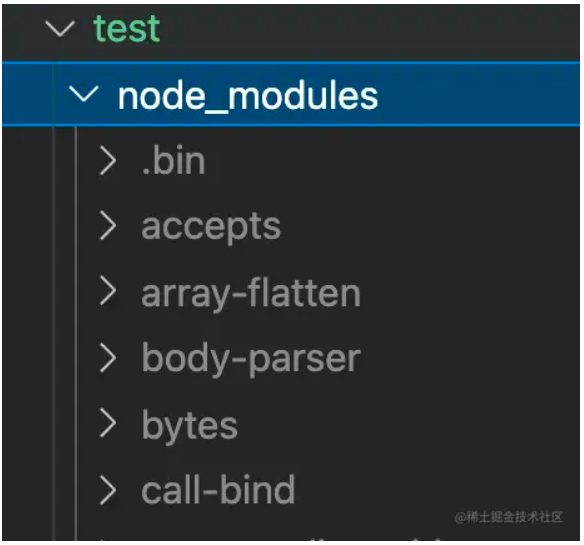Viewport: 584px width, 545px height.
Task: Expand the bytes folder arrow
Action: click(x=108, y=423)
